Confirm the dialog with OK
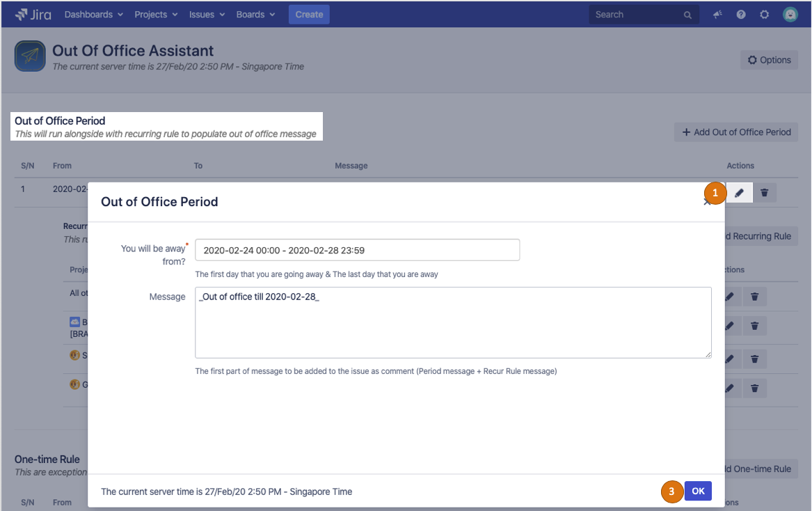 [x=698, y=491]
